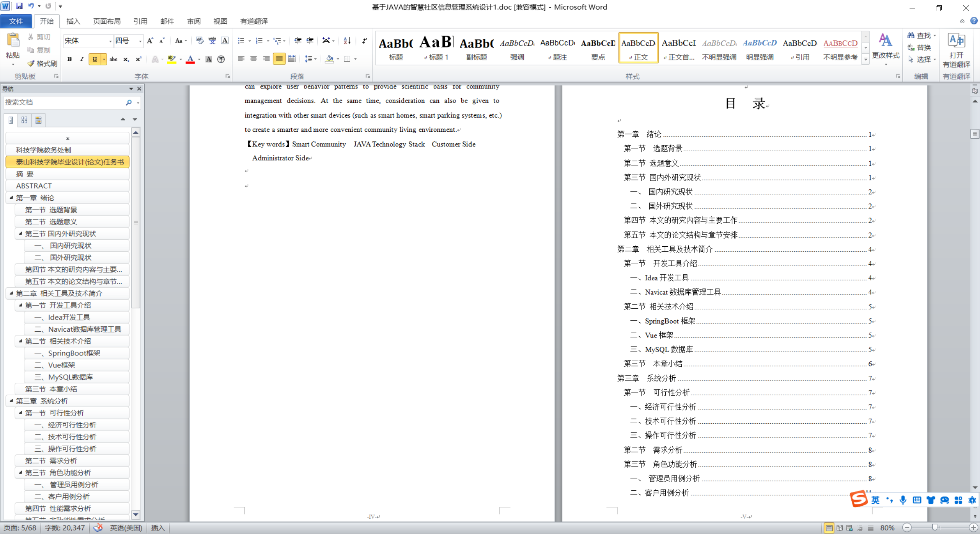Expand the styles gallery More arrow

(x=866, y=59)
